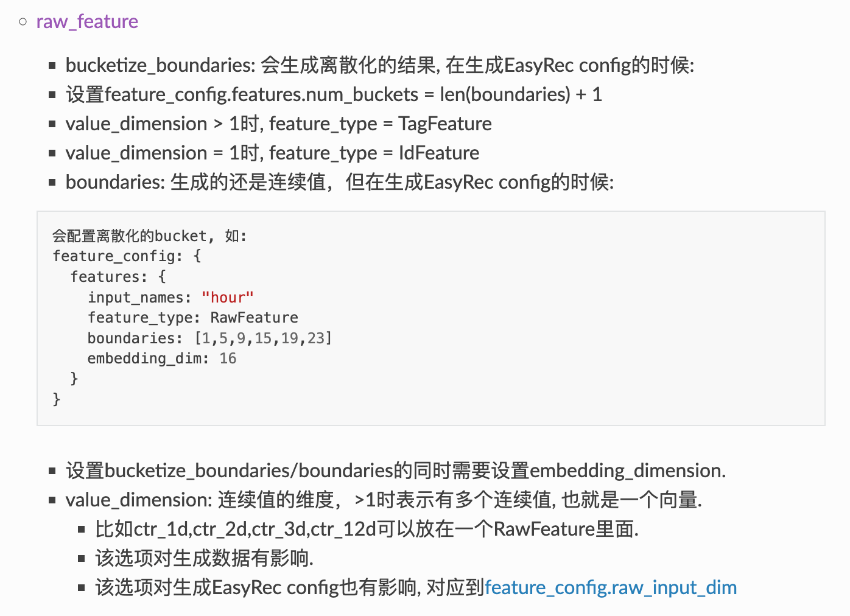Open the purple raw_feature link
The height and width of the screenshot is (616, 850).
coord(87,21)
